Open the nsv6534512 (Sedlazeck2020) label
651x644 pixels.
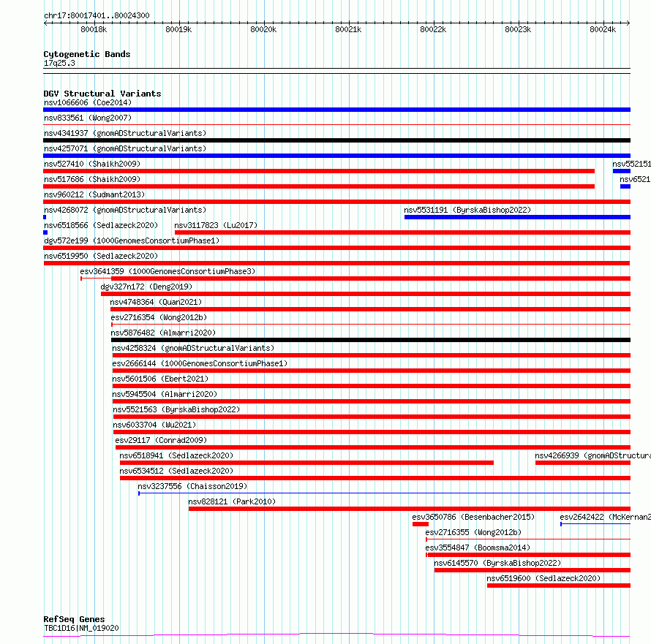pos(176,471)
